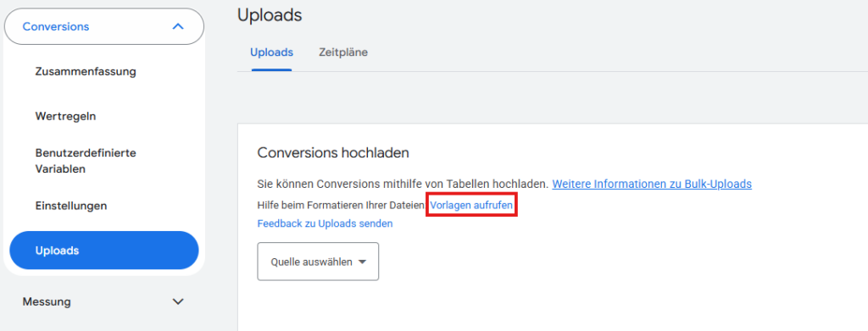Switch to the Uploads tab

[x=271, y=52]
